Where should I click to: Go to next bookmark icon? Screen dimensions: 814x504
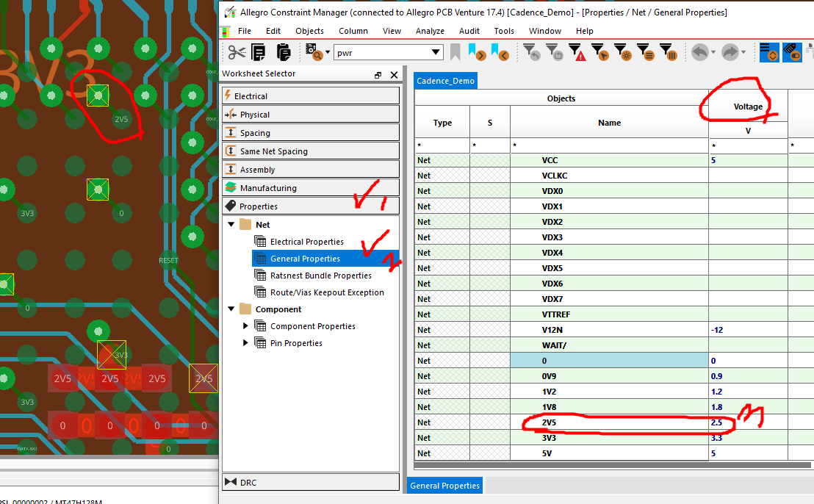(x=477, y=52)
